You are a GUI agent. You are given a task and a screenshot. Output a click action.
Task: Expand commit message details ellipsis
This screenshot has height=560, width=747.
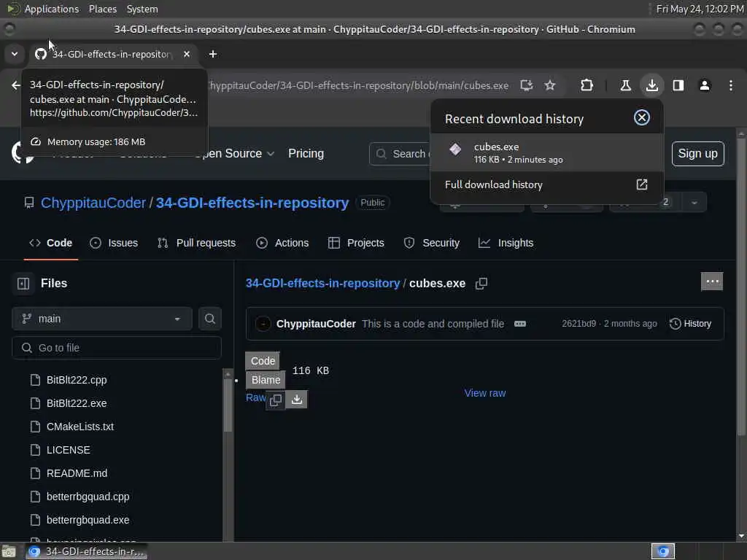point(519,324)
